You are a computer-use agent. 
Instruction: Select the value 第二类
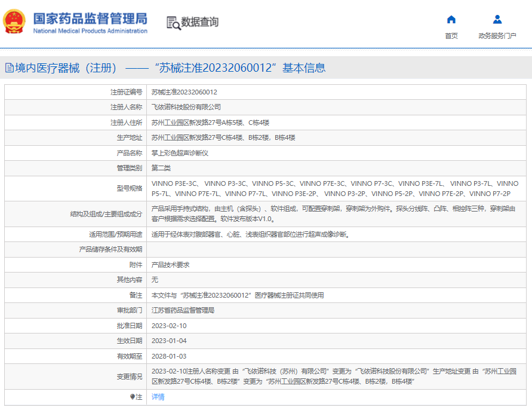[161, 168]
